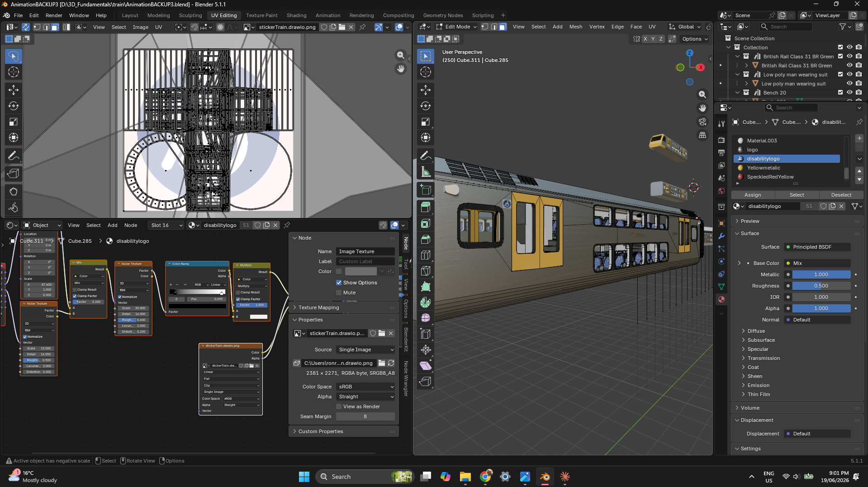Toggle Normalize on the lower Noise Texture node

click(25, 337)
